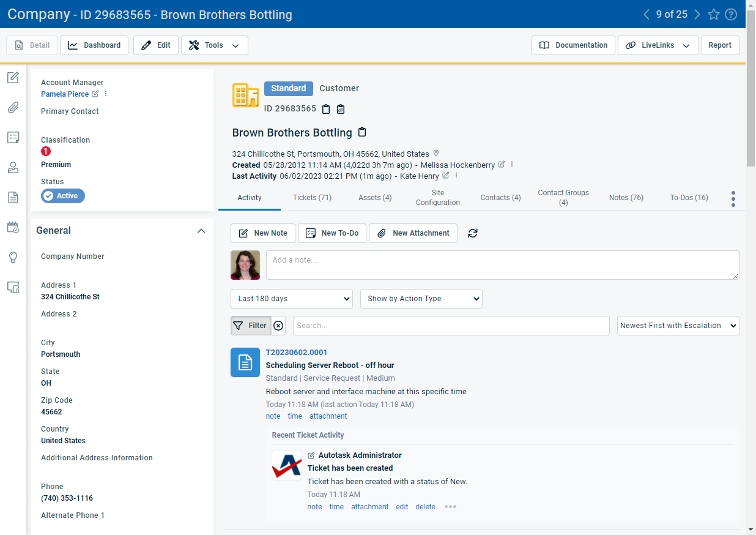Open the devices icon in left sidebar
The image size is (756, 535).
13,287
